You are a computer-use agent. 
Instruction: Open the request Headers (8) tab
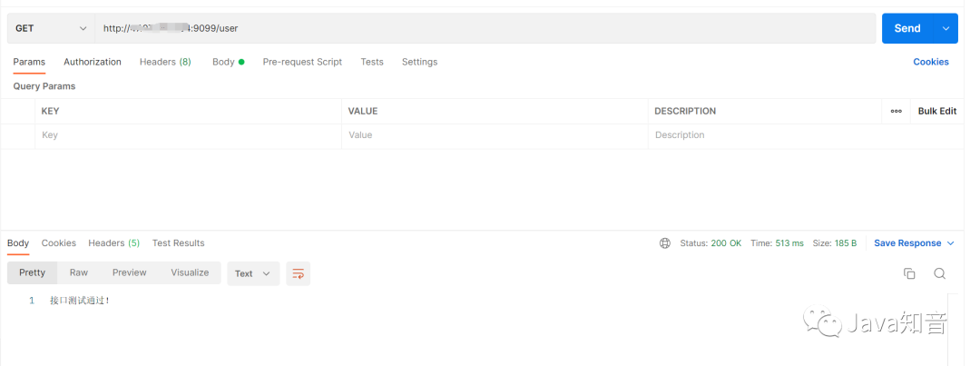pos(165,62)
